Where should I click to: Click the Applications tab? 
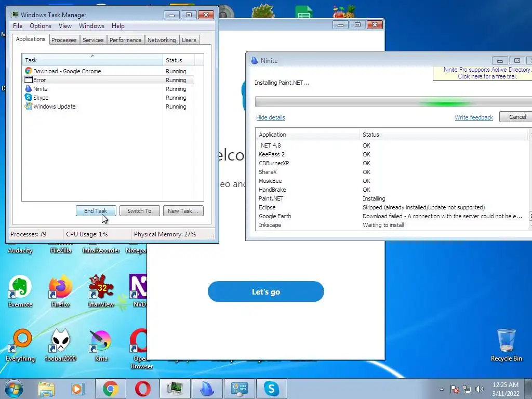pos(31,39)
